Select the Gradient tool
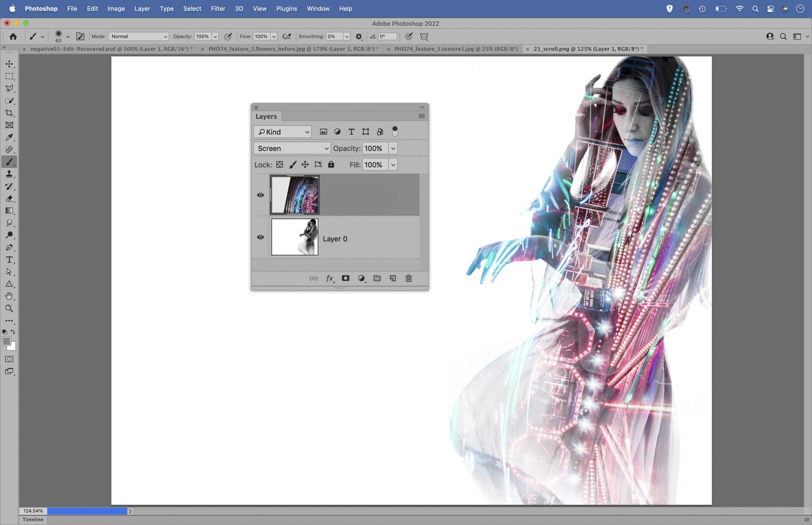This screenshot has height=525, width=812. point(9,211)
